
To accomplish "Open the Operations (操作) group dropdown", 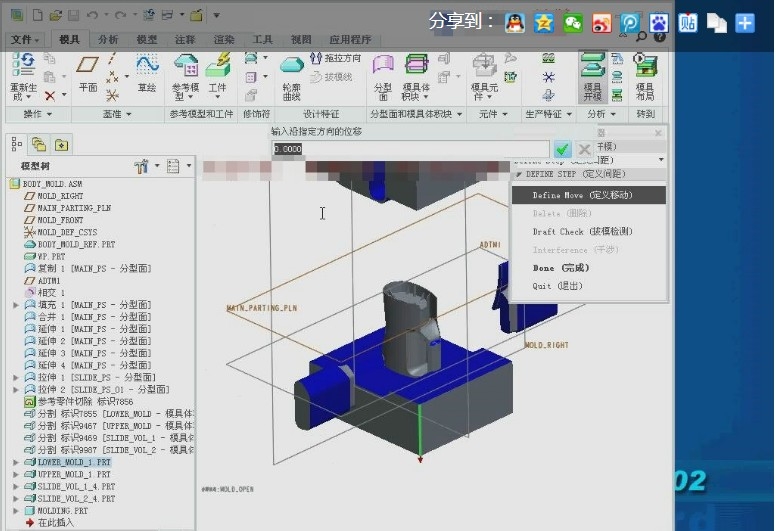I will click(x=38, y=114).
